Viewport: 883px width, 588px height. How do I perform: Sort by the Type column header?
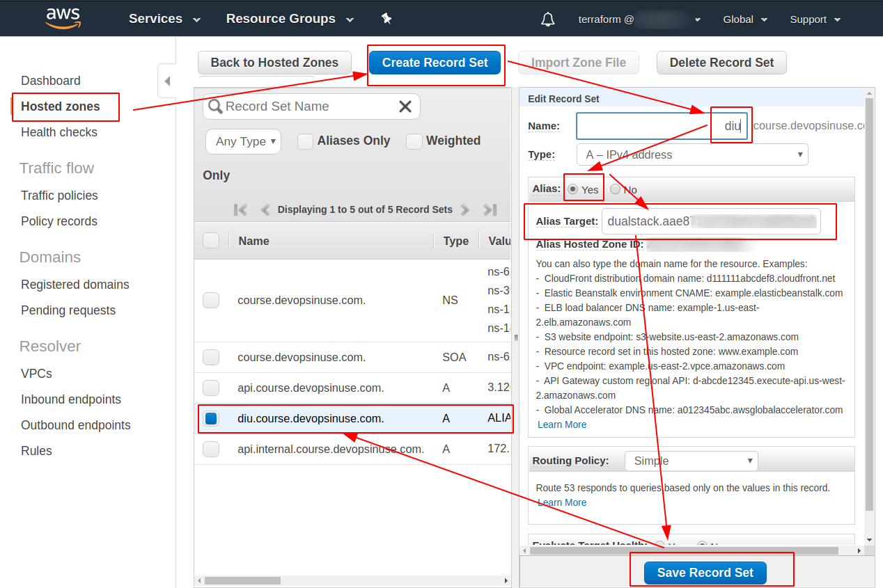click(456, 241)
